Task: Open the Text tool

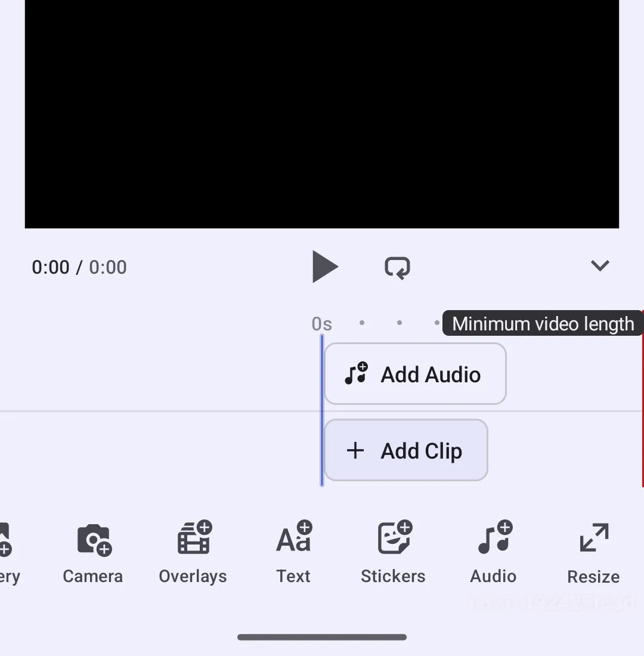Action: point(293,552)
